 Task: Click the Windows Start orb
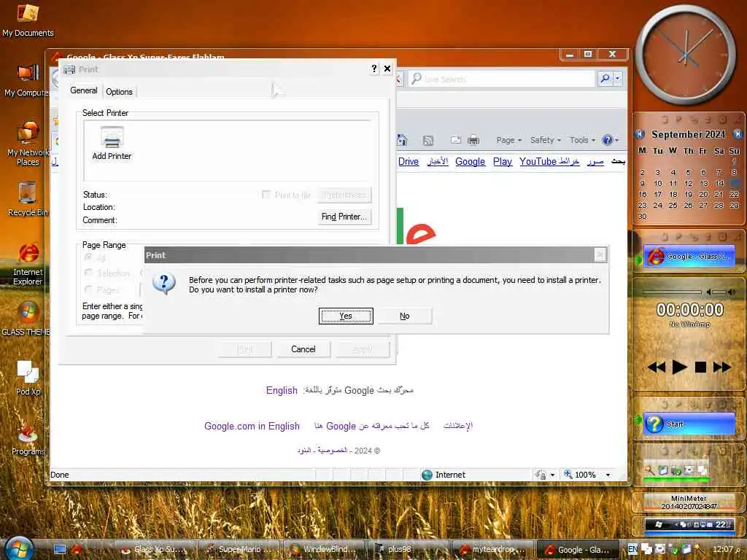coord(18,548)
